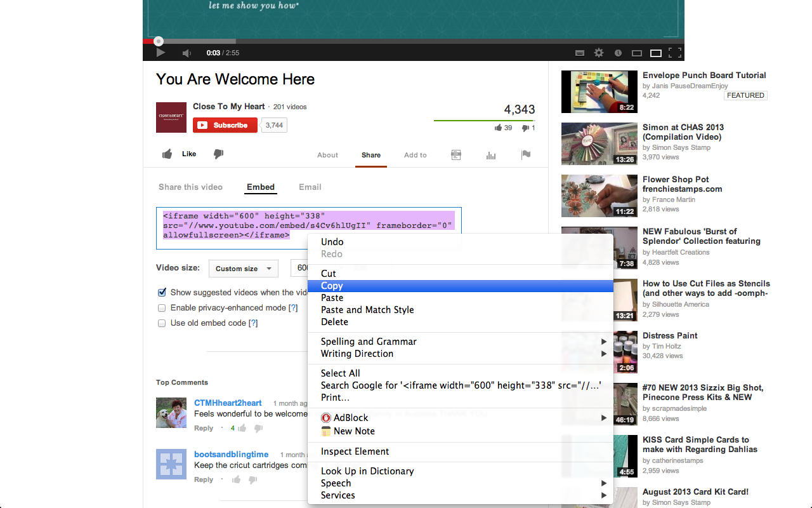Expand the AdBlock submenu

pos(460,418)
